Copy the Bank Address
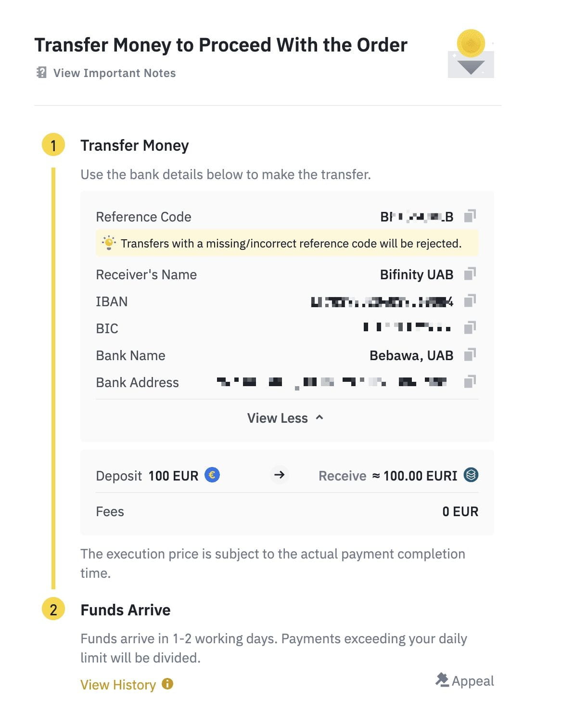The height and width of the screenshot is (728, 562). 470,382
